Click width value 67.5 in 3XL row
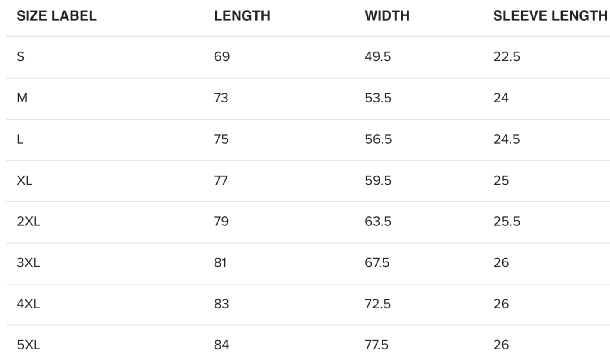 377,262
